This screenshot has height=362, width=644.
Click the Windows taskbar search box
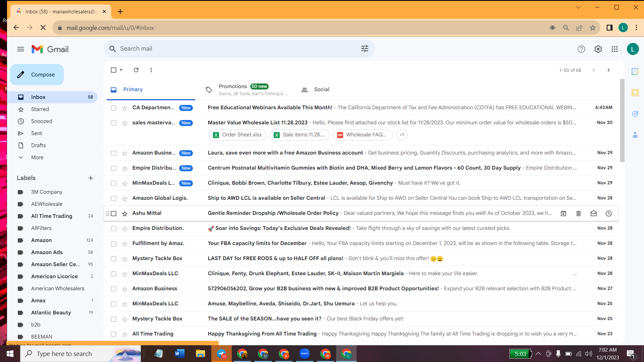click(x=80, y=354)
